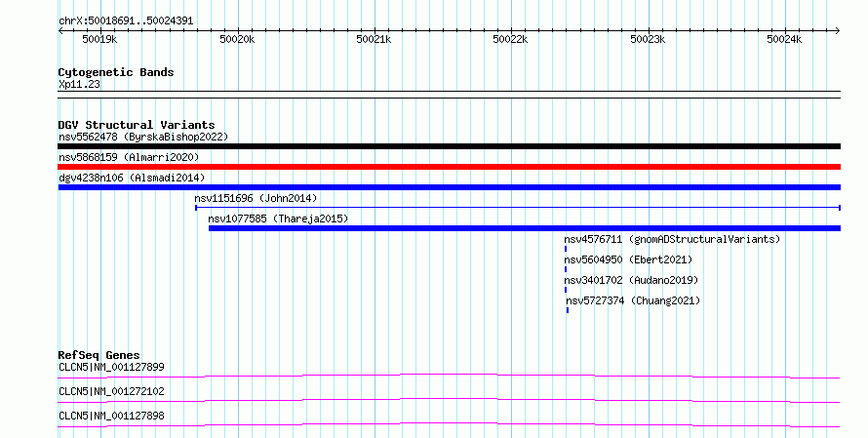868x438 pixels.
Task: Click the nsv5604950 (Ebert2021) label
Action: [x=628, y=259]
